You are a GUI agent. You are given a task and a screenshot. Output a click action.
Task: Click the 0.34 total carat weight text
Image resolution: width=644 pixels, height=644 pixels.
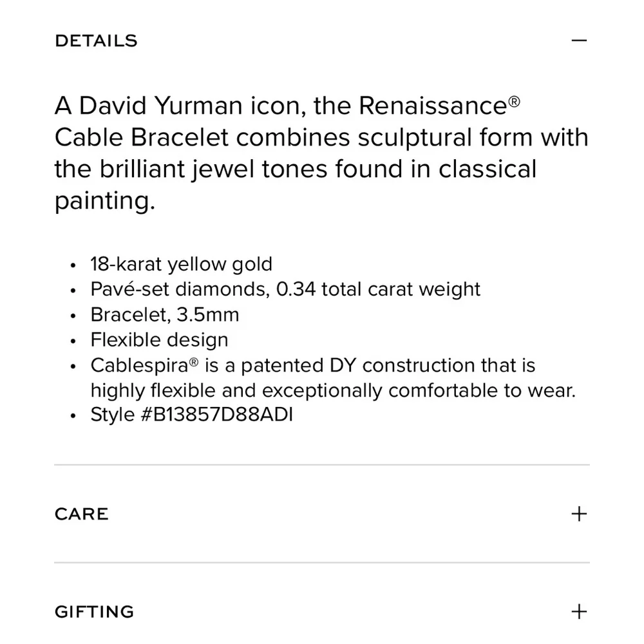pos(378,289)
